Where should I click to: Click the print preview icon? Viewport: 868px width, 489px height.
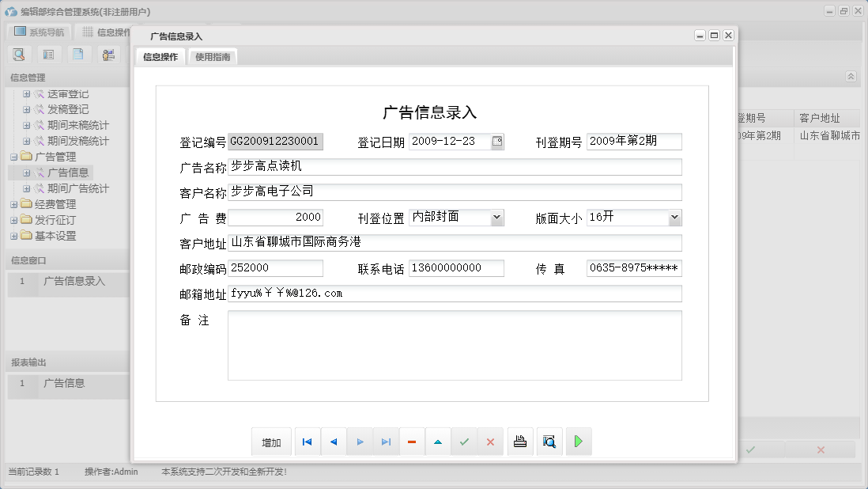(x=549, y=442)
